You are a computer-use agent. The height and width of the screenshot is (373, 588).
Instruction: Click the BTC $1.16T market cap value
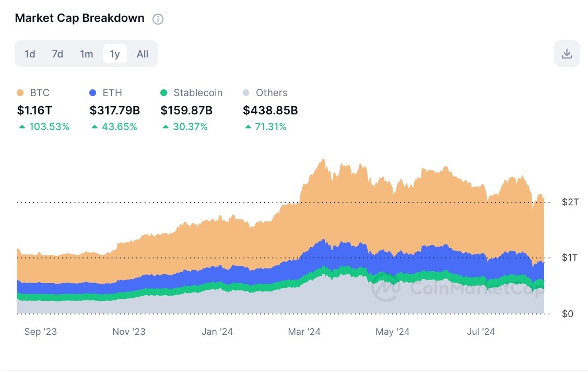34,110
